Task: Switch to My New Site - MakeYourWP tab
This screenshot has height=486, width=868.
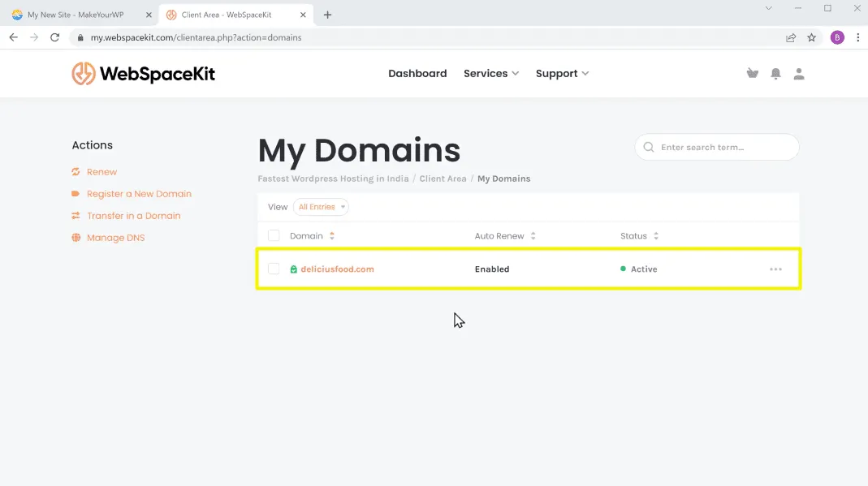Action: [77, 15]
